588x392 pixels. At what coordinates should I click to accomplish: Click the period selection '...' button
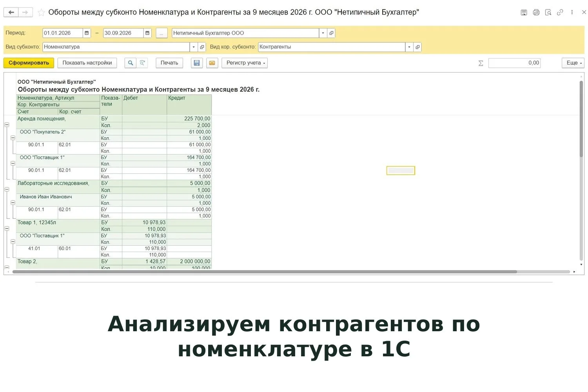click(x=162, y=33)
